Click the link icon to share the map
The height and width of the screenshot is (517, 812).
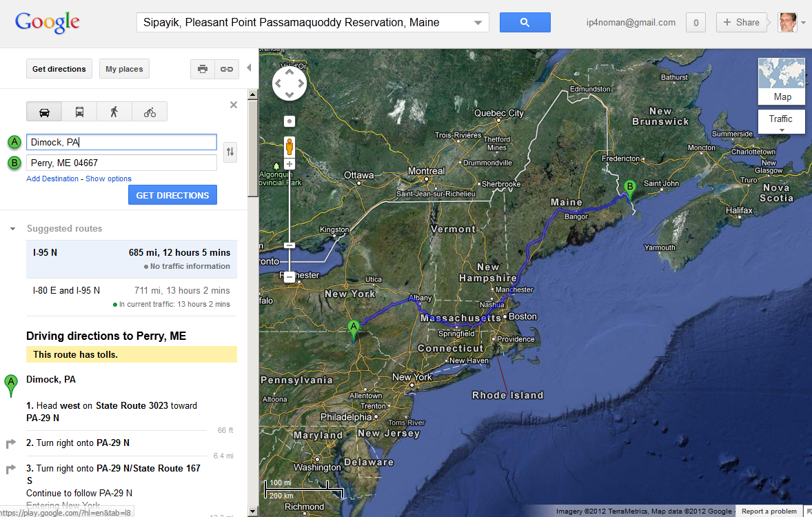pos(227,69)
